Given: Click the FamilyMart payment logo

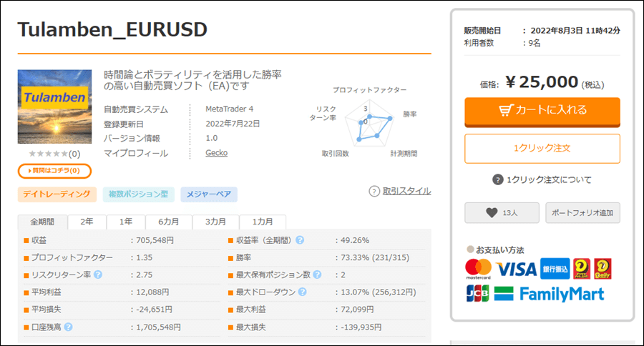Looking at the screenshot, I should click(x=549, y=294).
